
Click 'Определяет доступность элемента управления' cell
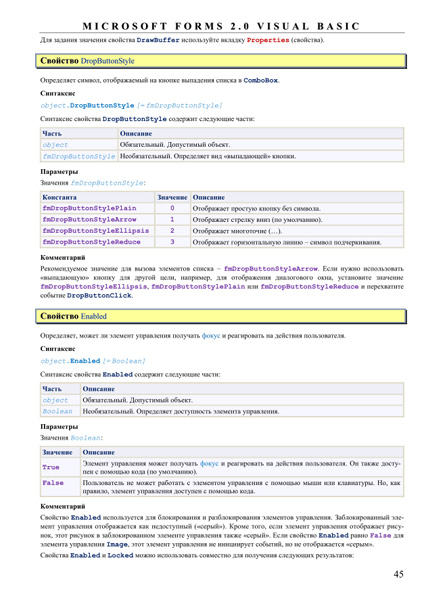[243, 411]
